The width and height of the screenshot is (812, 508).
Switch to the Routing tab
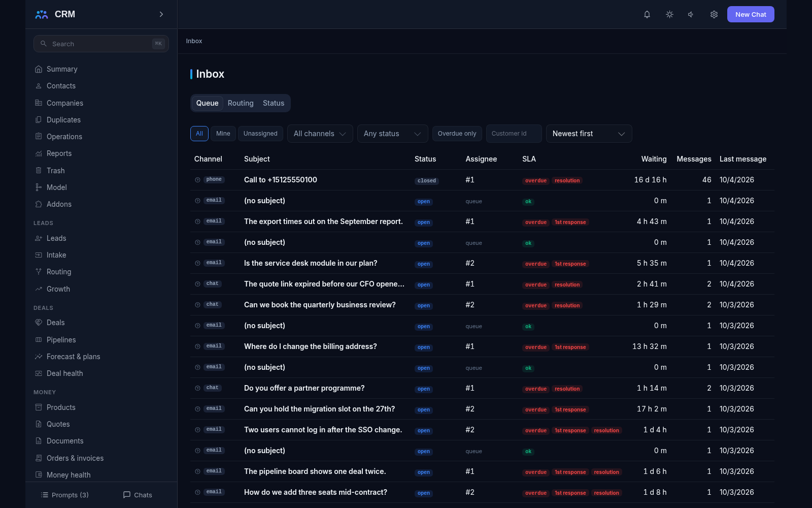(x=241, y=103)
